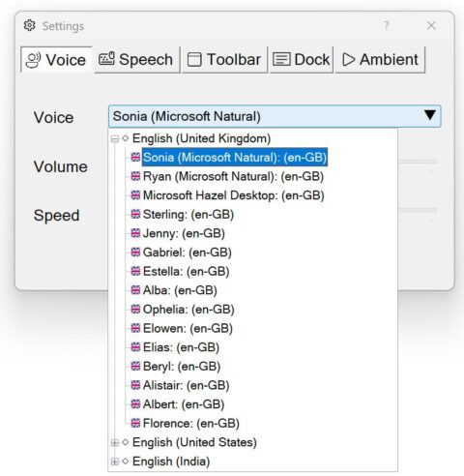Viewport: 464px width, 476px height.
Task: Click the Volume slider track
Action: click(418, 162)
